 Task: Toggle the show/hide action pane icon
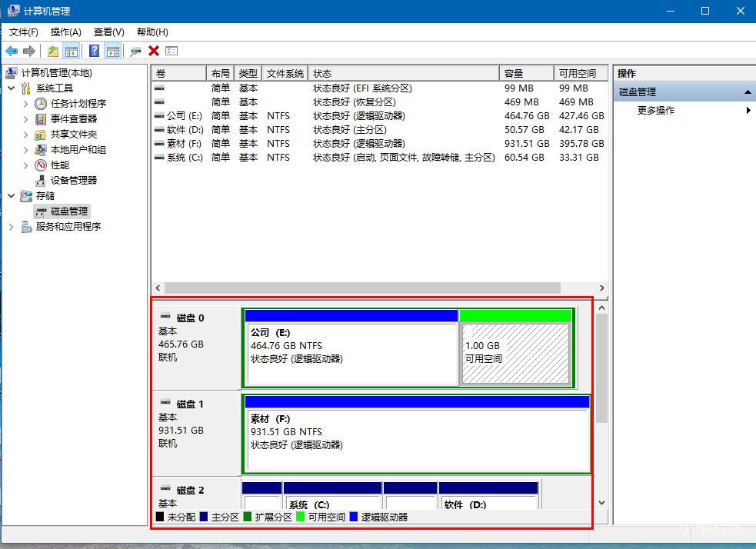pos(113,51)
